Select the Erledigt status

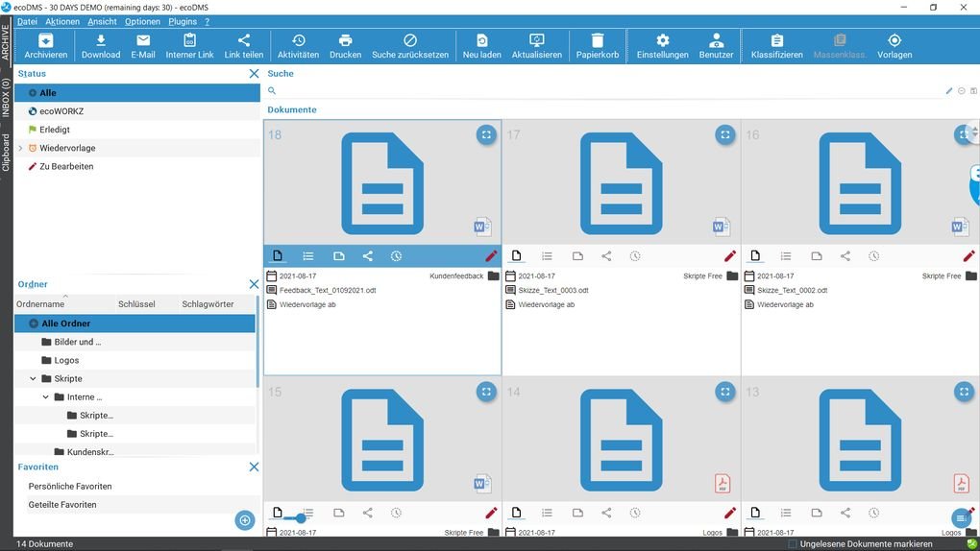pos(136,130)
